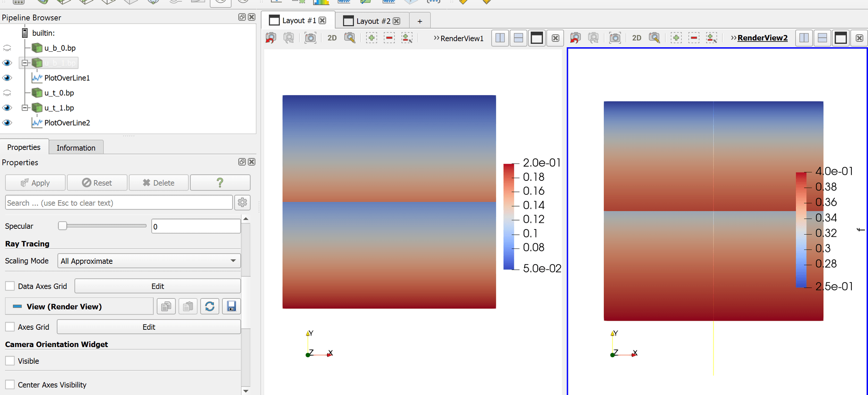Hide PlotOverLine2 via eye icon
This screenshot has height=395, width=868.
click(7, 123)
